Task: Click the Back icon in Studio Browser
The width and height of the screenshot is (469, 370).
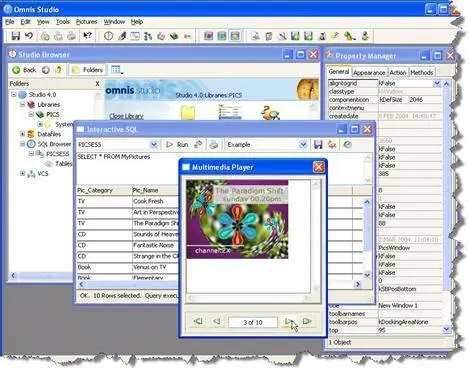Action: click(16, 70)
